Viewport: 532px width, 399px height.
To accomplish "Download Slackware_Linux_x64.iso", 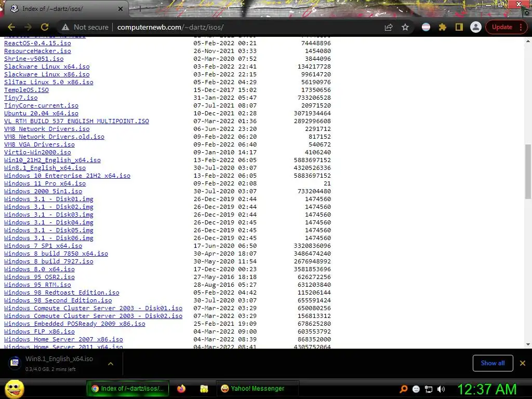I will (x=47, y=66).
